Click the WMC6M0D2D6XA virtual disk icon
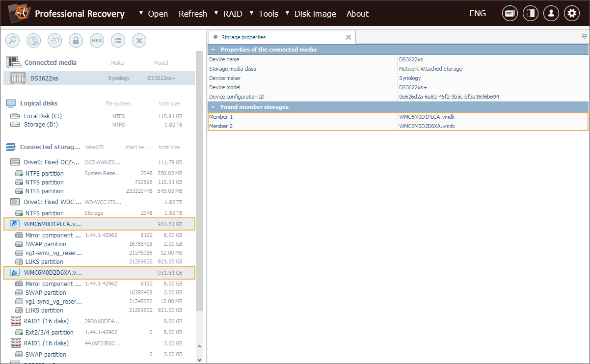Screen dimensions: 590x364 [15, 273]
